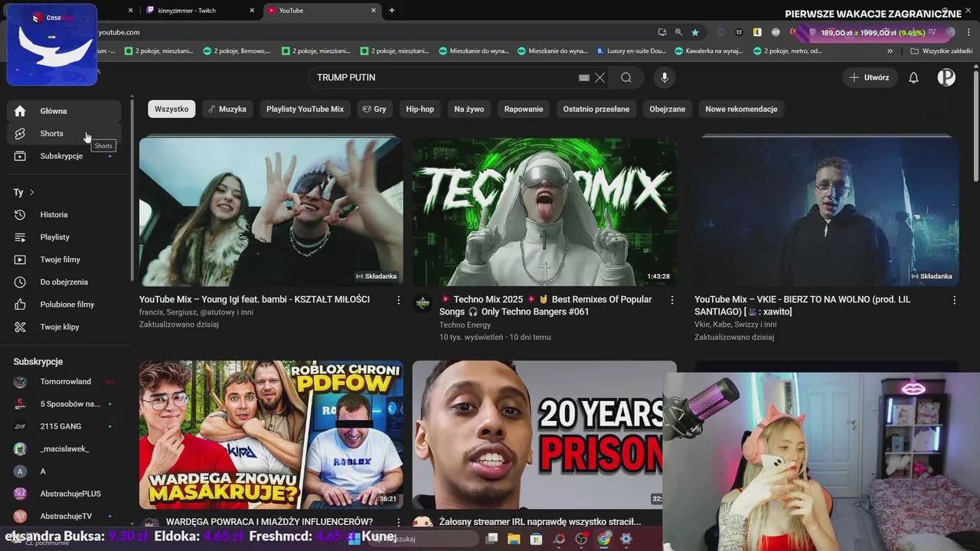Open options for the Techno Mix 2025 video
The width and height of the screenshot is (980, 551).
(x=672, y=300)
